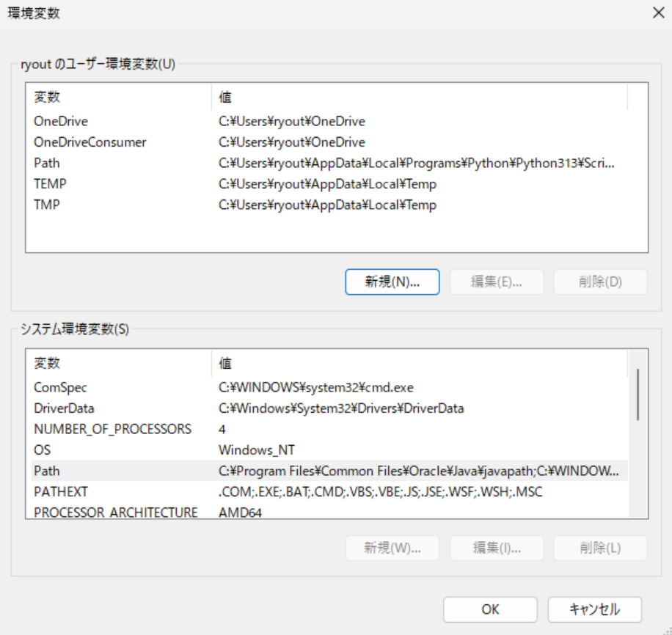Select the user Path variable entry
The height and width of the screenshot is (635, 672).
[x=47, y=163]
